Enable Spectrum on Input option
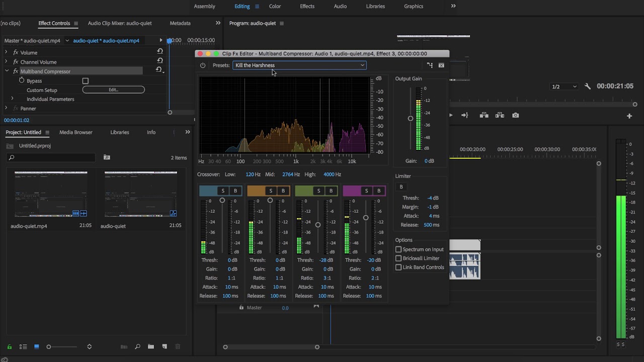 [398, 249]
